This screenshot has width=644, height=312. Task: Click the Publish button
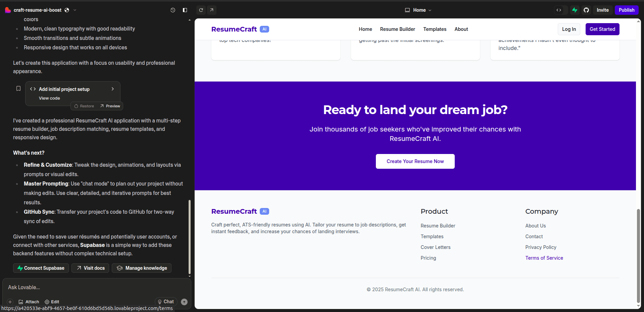(x=627, y=10)
